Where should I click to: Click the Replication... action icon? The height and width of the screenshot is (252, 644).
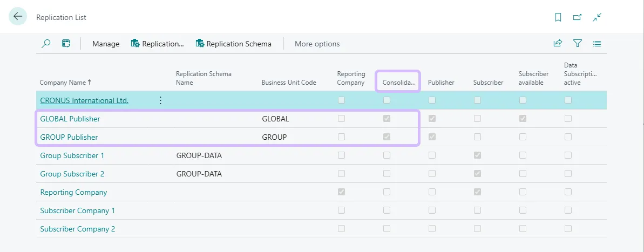click(x=135, y=44)
